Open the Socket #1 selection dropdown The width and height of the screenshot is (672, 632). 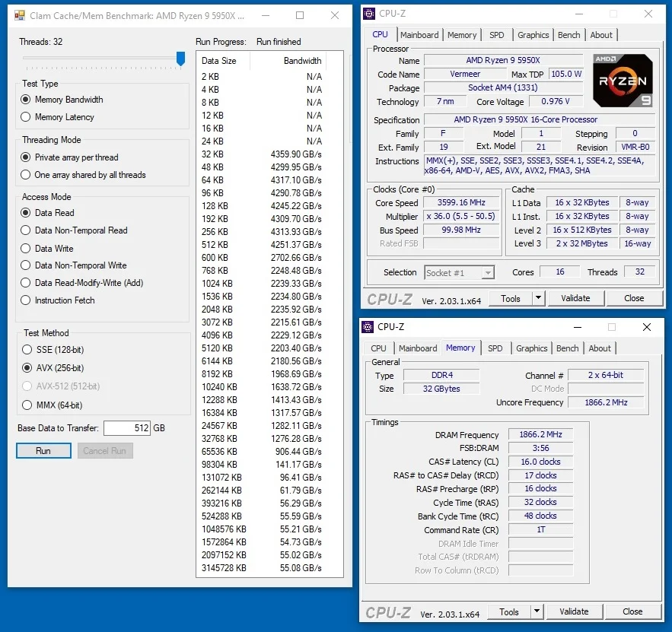(460, 273)
